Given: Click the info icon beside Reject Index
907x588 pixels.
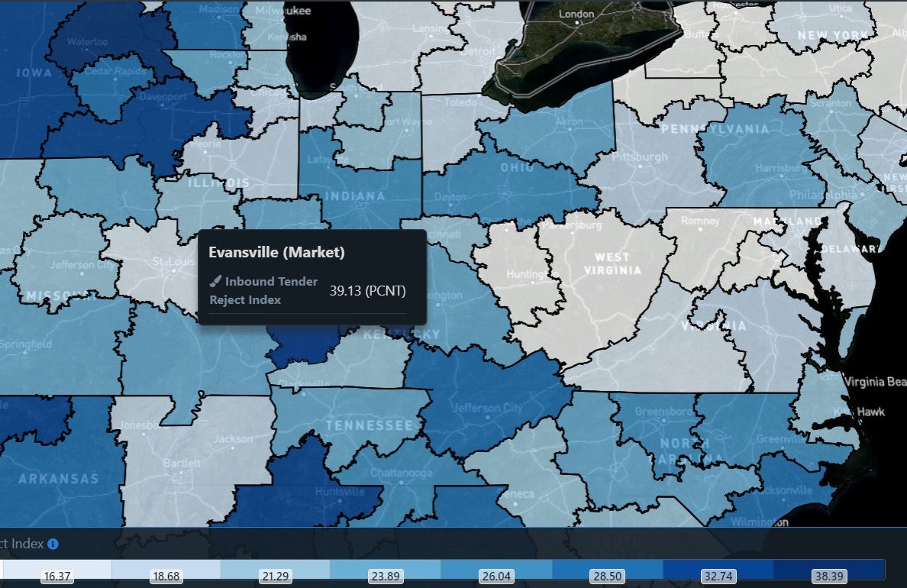Looking at the screenshot, I should [53, 544].
